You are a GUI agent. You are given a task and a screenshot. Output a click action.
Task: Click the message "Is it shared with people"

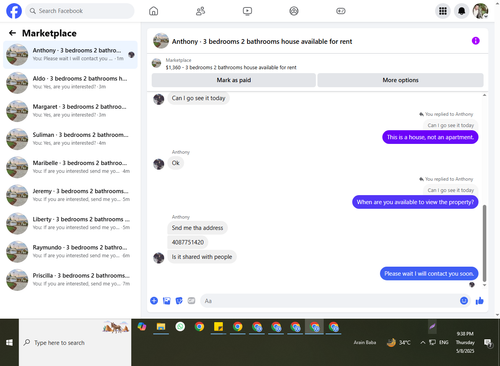(202, 257)
